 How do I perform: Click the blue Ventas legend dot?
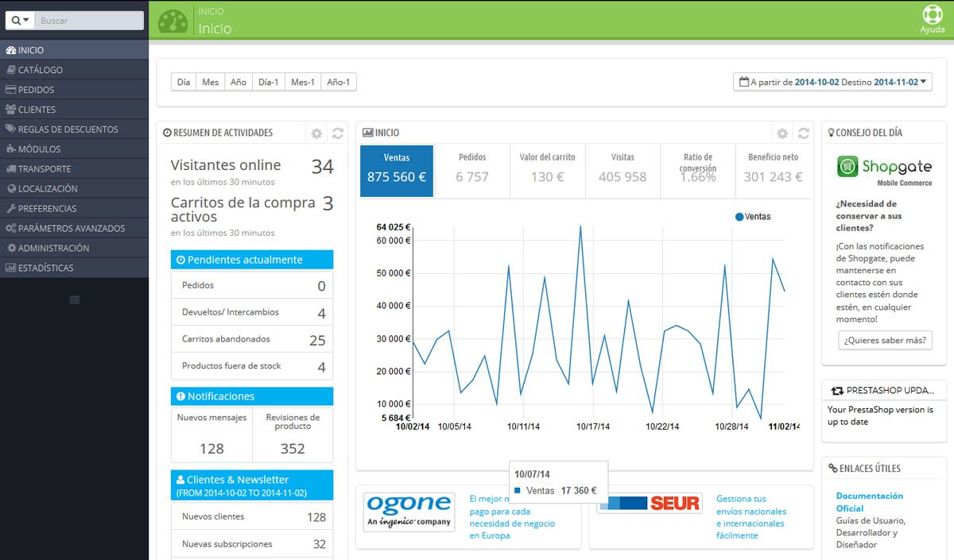point(739,217)
